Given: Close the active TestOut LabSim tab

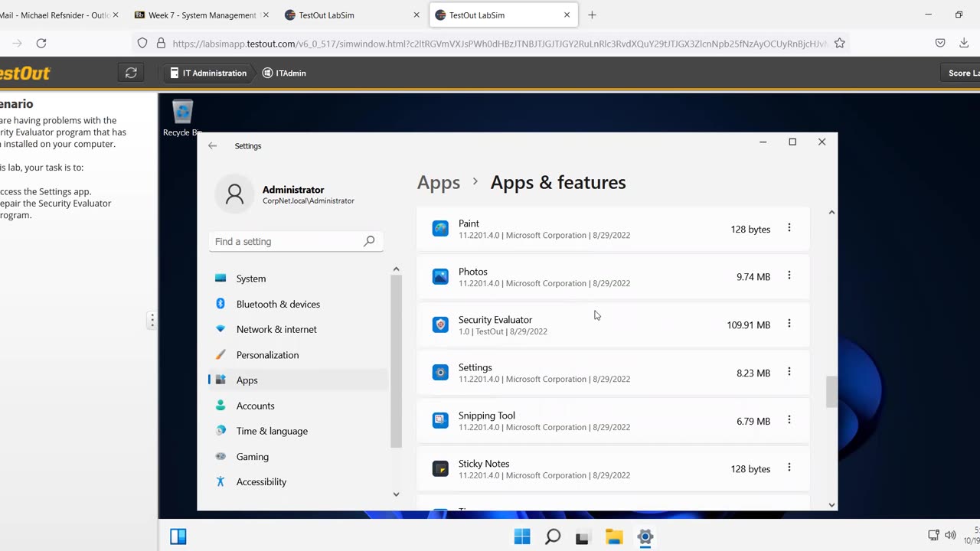Looking at the screenshot, I should (567, 15).
